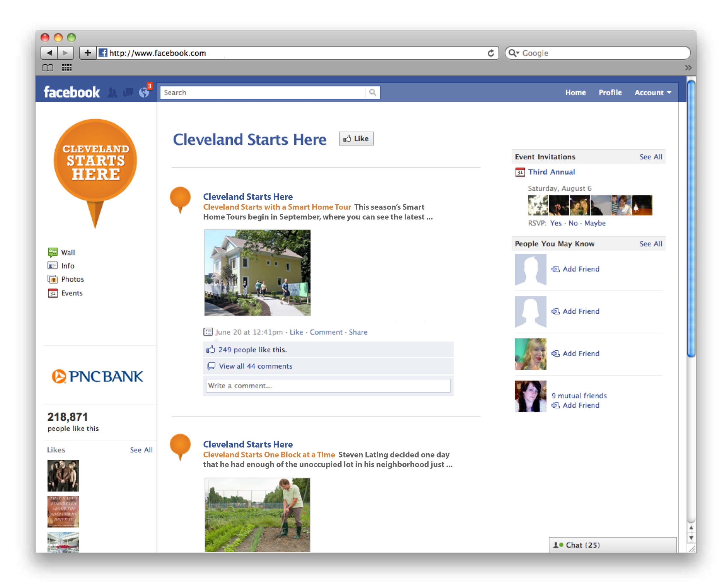This screenshot has height=582, width=728.
Task: View all 44 comments
Action: [256, 366]
